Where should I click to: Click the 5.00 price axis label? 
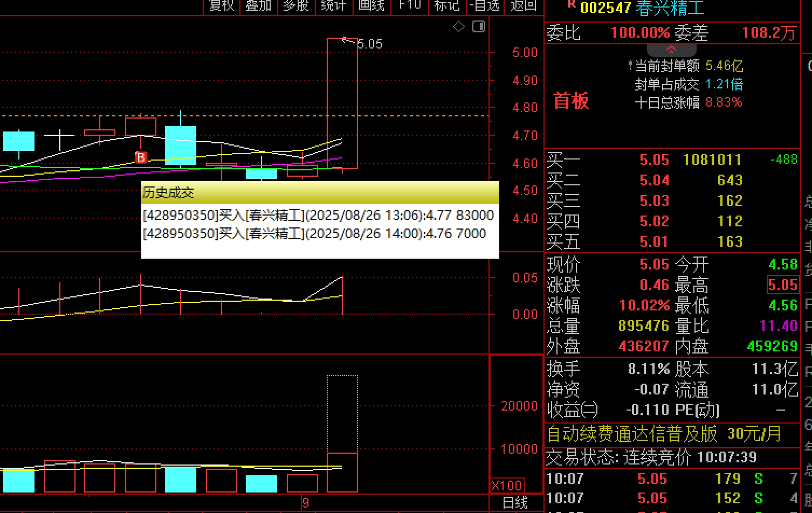pyautogui.click(x=525, y=53)
